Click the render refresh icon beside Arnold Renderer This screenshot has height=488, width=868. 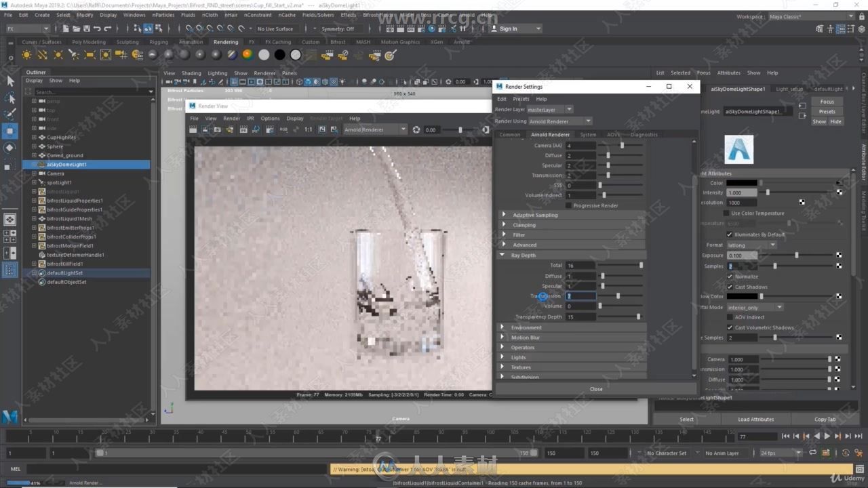[x=416, y=129]
